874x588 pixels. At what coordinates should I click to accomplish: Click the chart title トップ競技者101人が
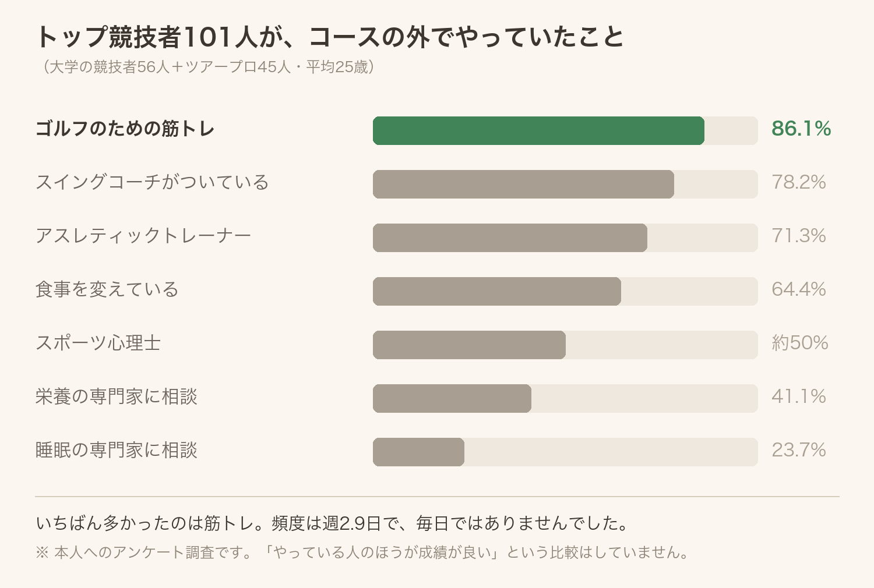pos(330,37)
